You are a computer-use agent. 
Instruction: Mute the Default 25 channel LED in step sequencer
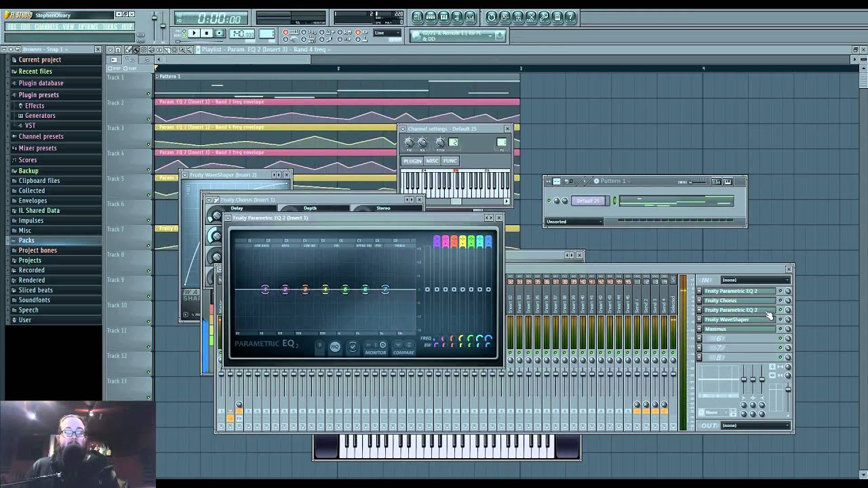click(550, 201)
